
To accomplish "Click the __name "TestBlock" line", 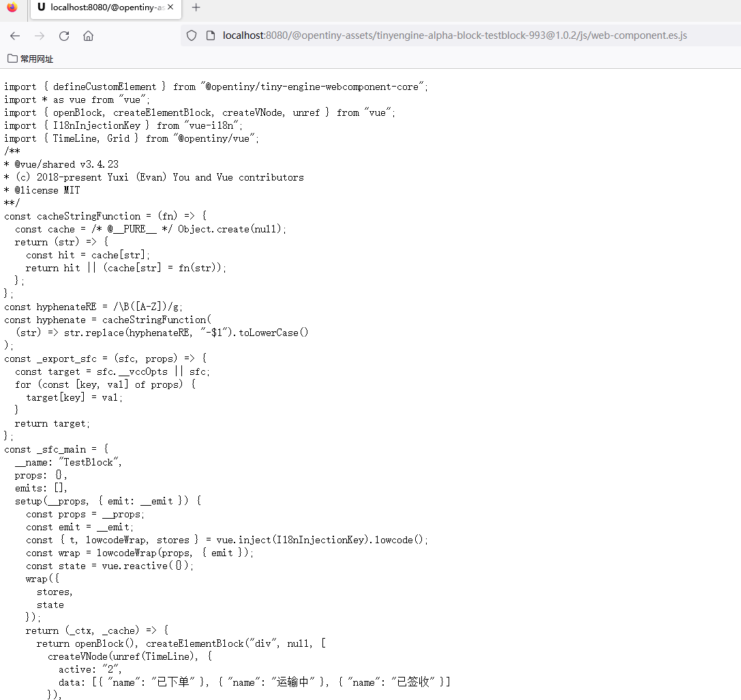I will [68, 462].
